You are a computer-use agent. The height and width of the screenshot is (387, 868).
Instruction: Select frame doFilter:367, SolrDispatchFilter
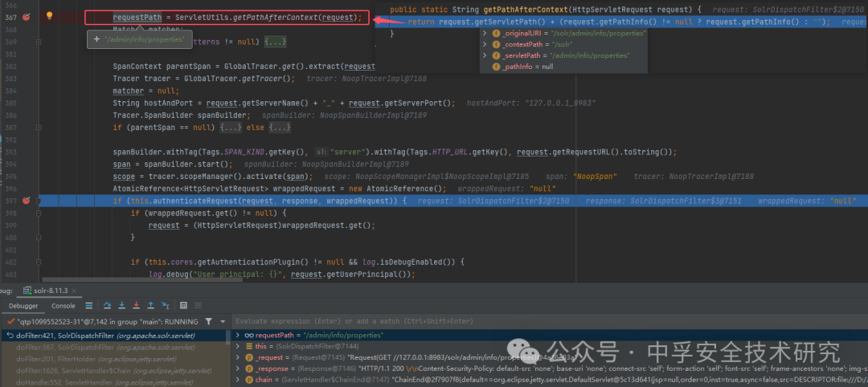tap(113, 347)
